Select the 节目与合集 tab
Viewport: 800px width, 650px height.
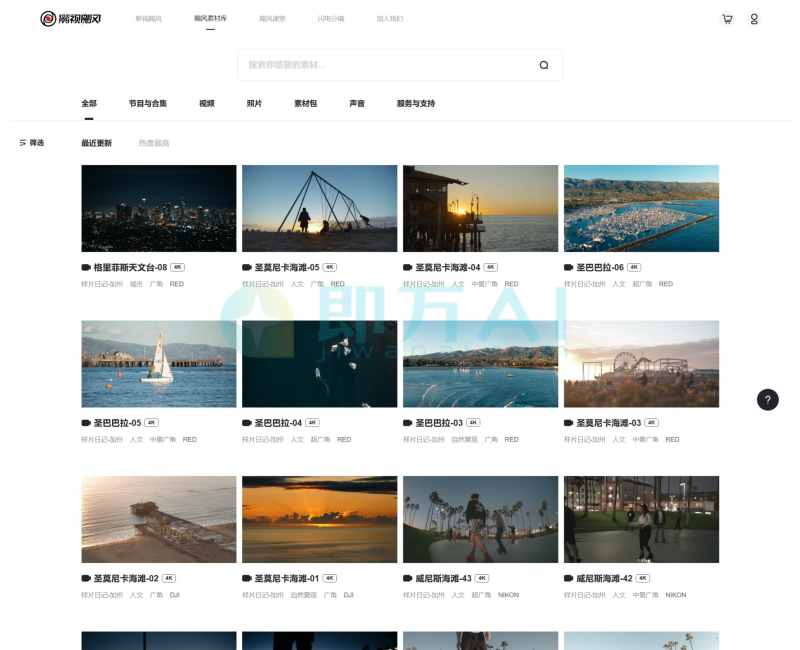pos(148,103)
